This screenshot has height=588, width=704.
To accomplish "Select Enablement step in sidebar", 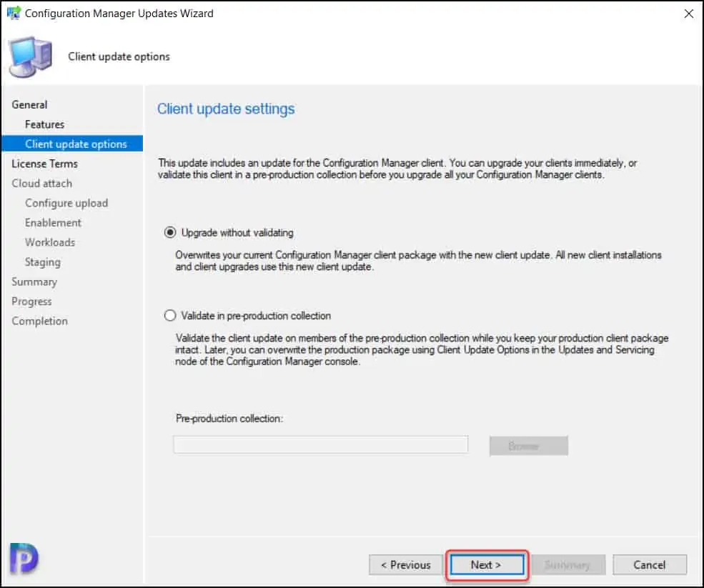I will point(53,223).
